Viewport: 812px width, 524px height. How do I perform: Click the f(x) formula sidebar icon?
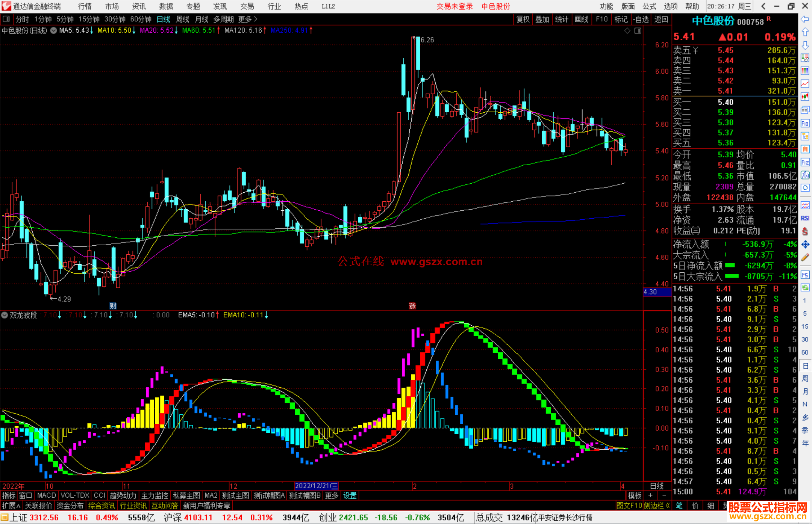(805, 175)
